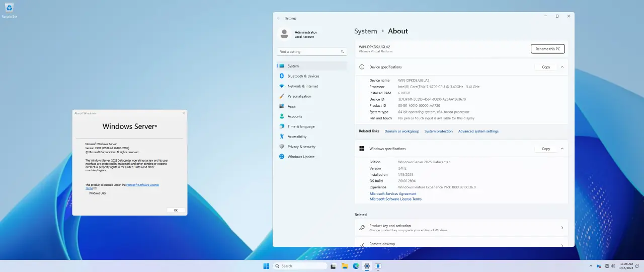644x272 pixels.
Task: Click the System type value text
Action: 434,112
